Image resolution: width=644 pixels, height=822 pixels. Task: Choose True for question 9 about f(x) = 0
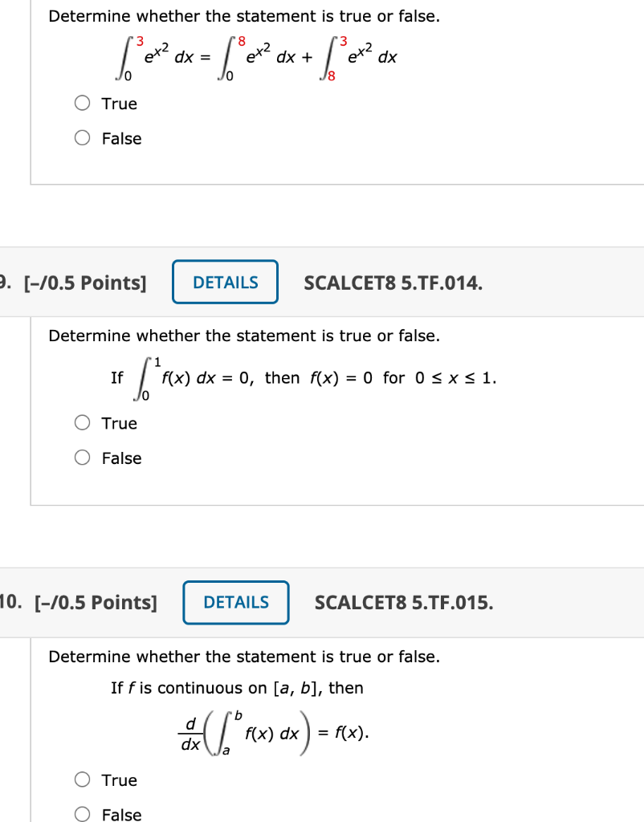(83, 422)
